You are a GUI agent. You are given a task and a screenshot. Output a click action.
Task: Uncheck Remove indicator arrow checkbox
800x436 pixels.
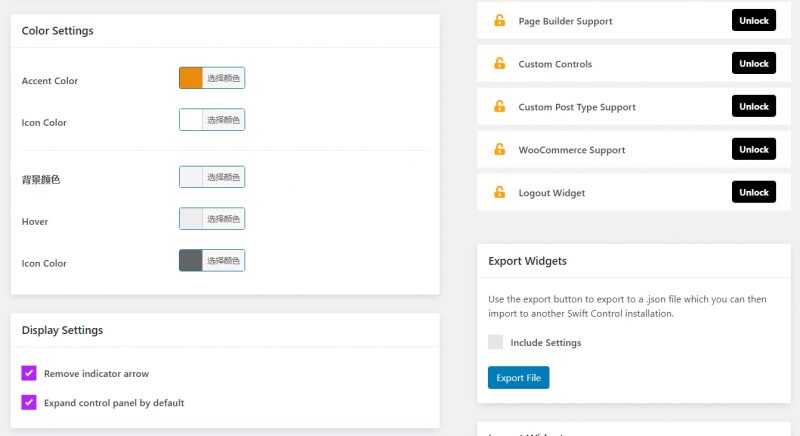click(x=29, y=373)
